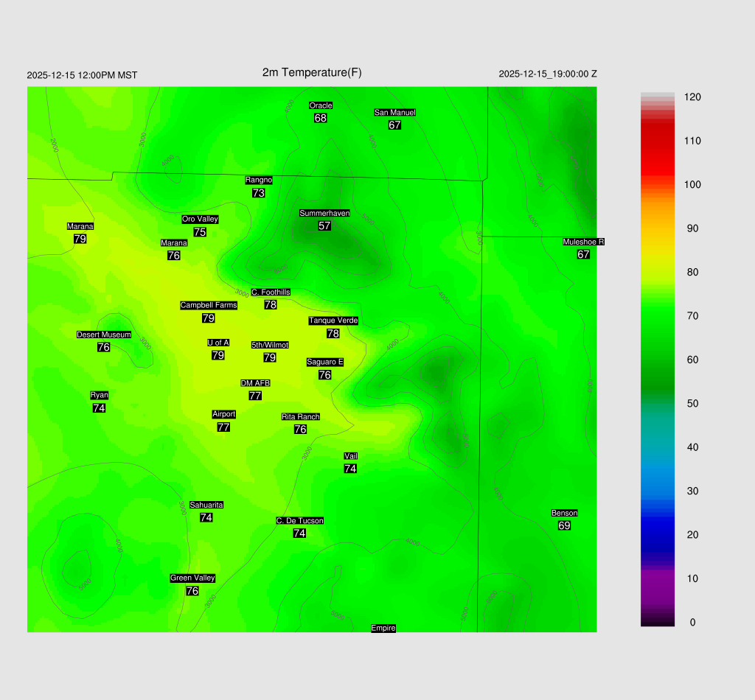Click the Summerhaven station label
Image resolution: width=755 pixels, height=700 pixels.
(324, 213)
